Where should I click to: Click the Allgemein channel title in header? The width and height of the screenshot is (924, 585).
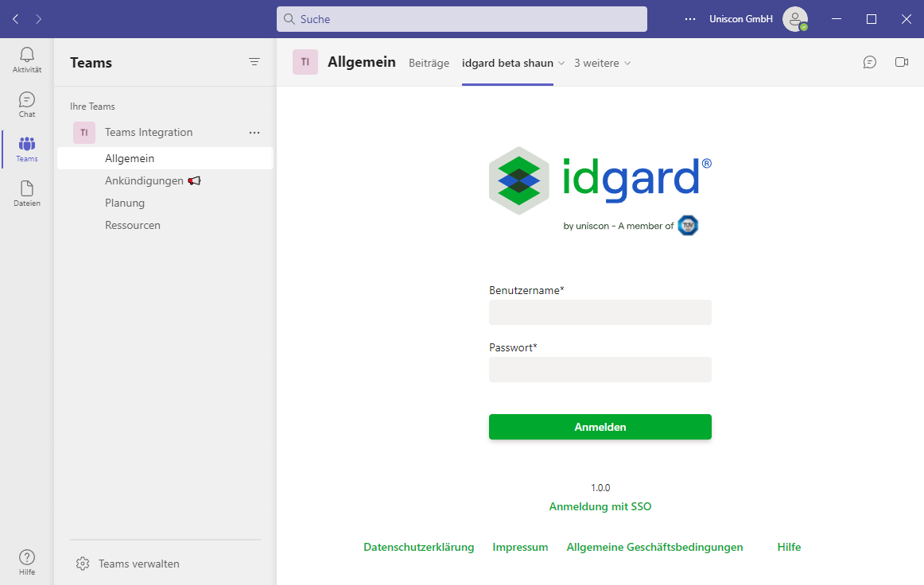tap(361, 62)
